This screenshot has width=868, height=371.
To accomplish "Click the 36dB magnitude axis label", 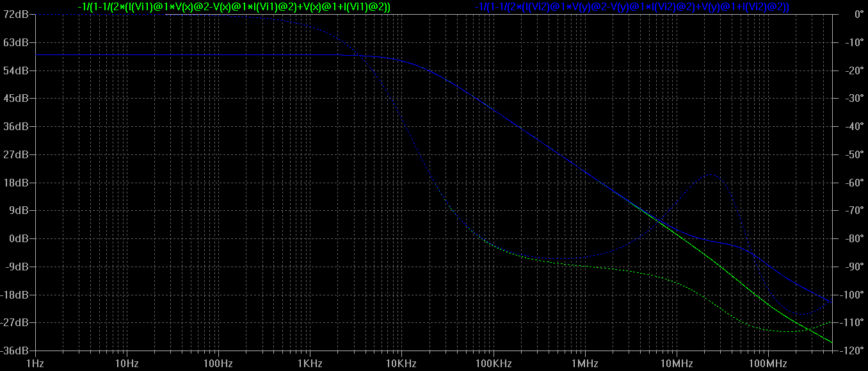I will click(x=15, y=126).
